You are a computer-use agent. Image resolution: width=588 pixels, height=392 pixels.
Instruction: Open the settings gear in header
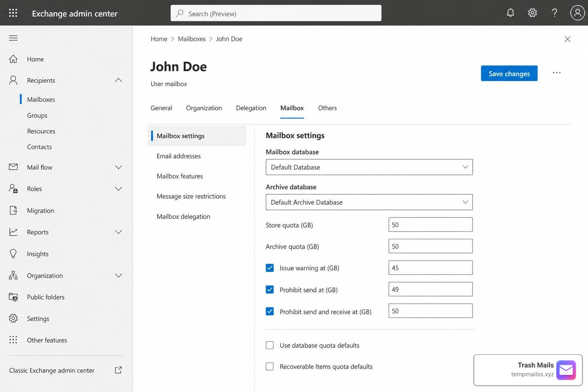tap(532, 13)
